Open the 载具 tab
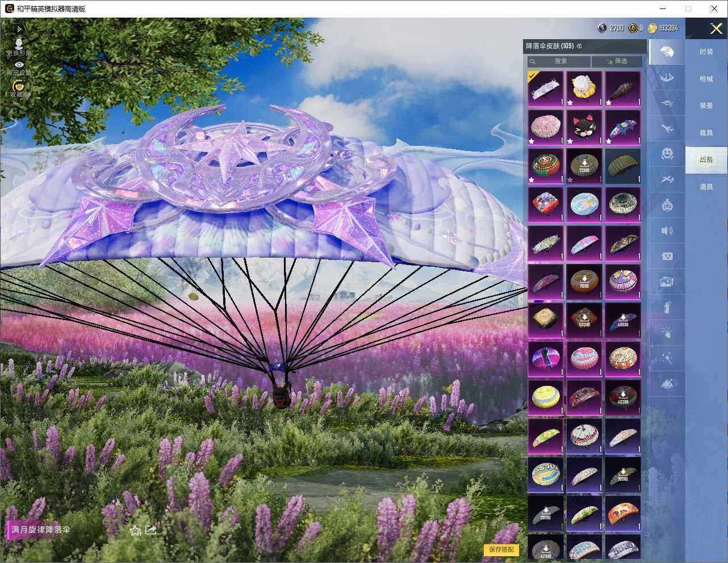The height and width of the screenshot is (563, 728). tap(706, 133)
